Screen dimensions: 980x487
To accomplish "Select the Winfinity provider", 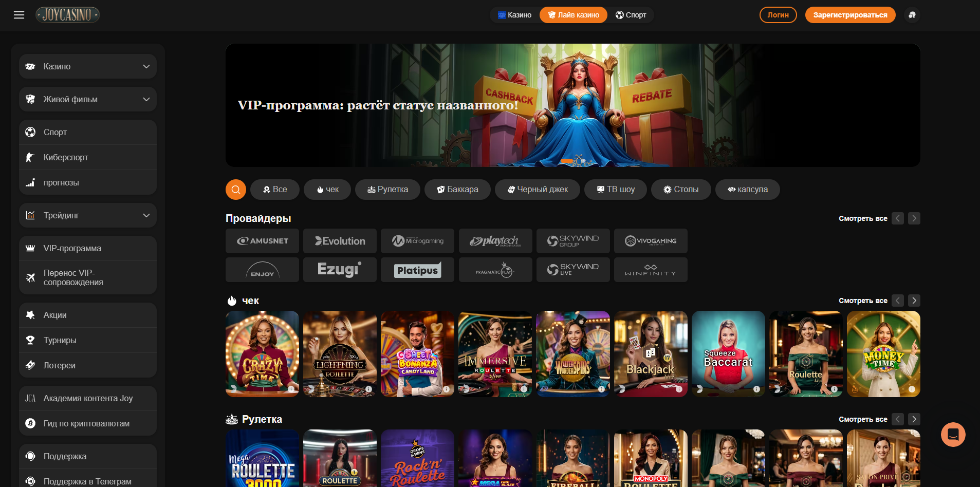I will [x=651, y=270].
